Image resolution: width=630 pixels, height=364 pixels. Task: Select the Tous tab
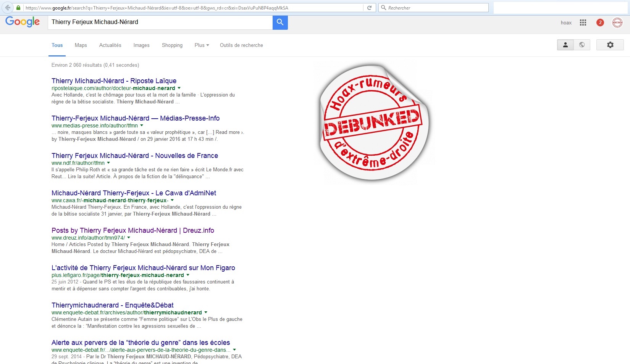click(x=57, y=45)
